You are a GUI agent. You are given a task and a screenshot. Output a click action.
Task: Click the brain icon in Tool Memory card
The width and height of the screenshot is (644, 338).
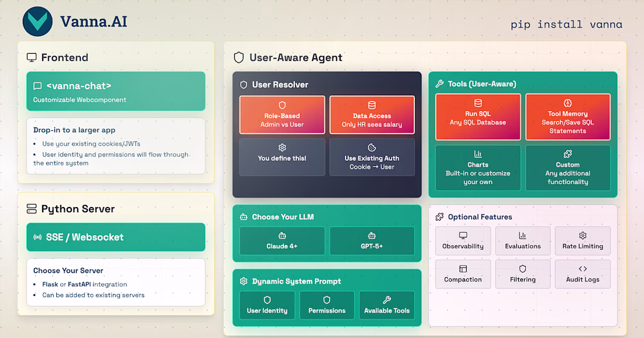(x=568, y=103)
